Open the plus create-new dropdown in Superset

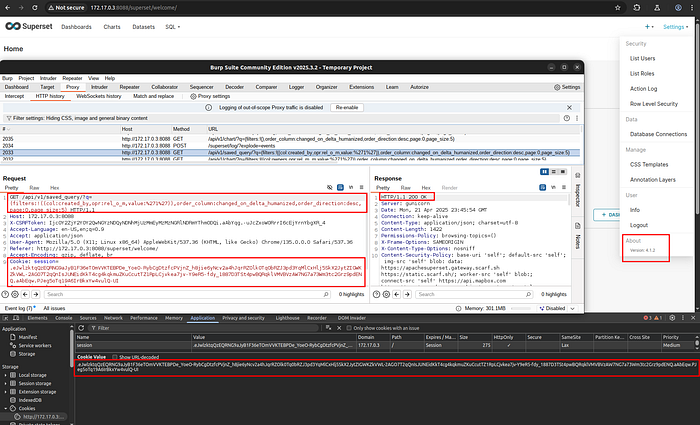point(649,27)
